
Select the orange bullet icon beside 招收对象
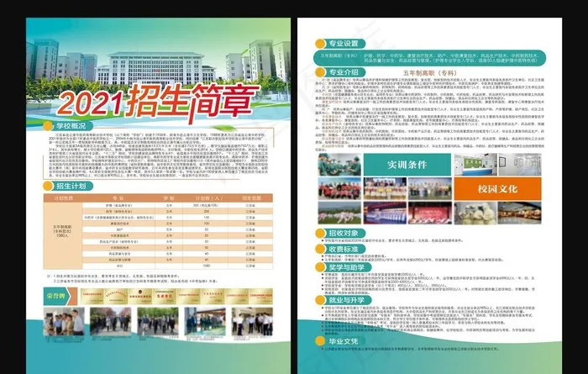pyautogui.click(x=317, y=232)
